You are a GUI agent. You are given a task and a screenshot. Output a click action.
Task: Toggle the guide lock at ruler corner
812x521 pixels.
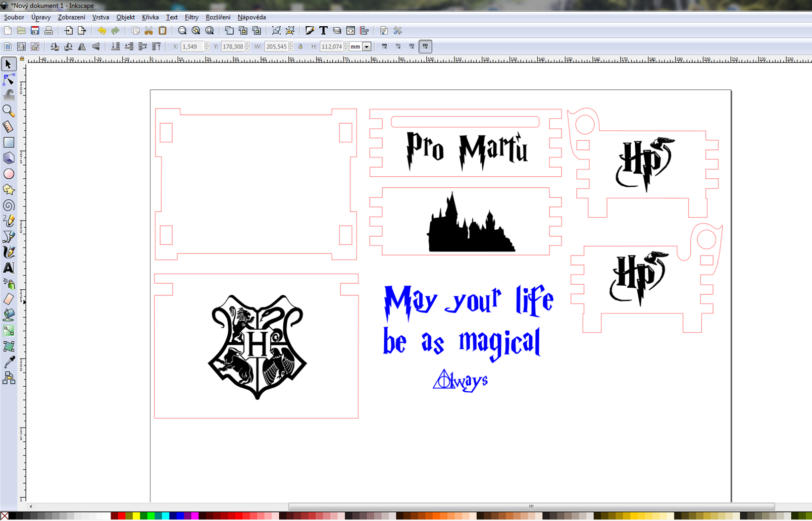22,59
